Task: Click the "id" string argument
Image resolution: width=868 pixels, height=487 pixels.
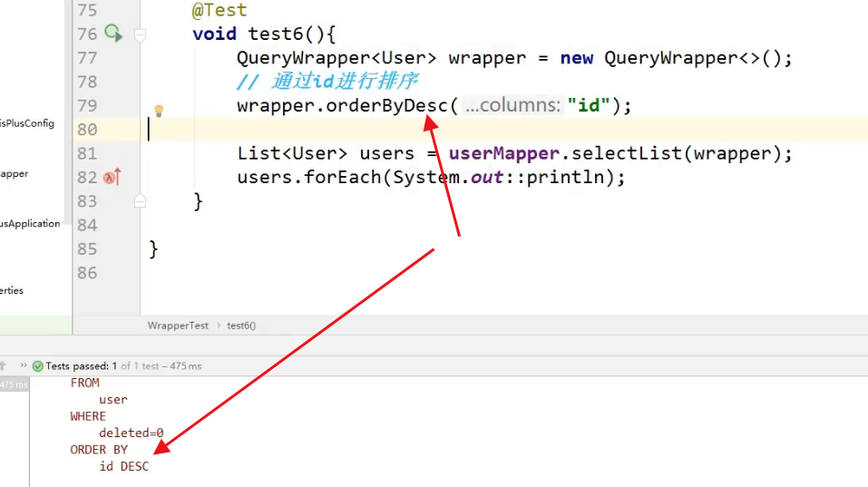Action: click(589, 105)
